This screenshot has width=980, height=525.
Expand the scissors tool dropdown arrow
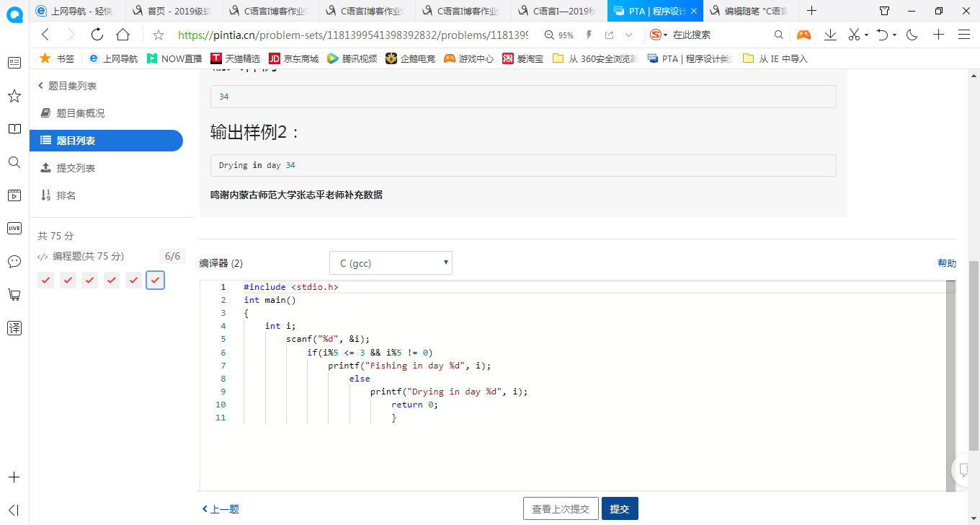click(x=866, y=35)
